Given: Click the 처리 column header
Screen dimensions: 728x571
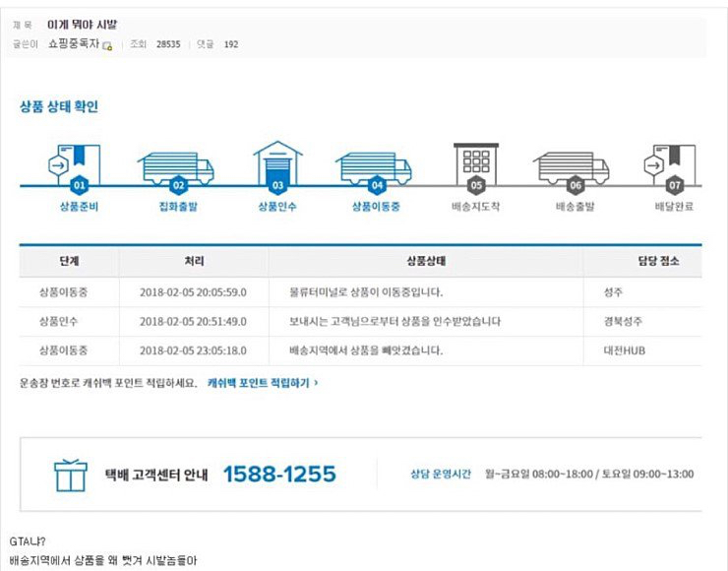Looking at the screenshot, I should (x=193, y=262).
